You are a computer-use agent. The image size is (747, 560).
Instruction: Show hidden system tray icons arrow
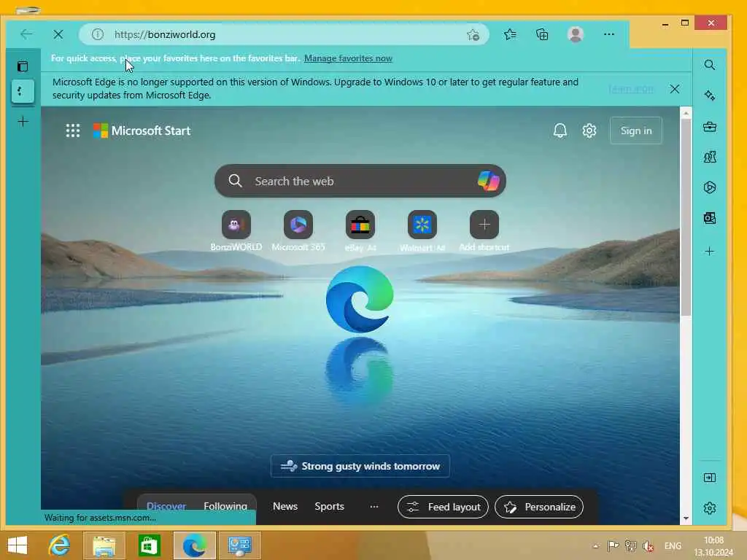click(x=595, y=545)
